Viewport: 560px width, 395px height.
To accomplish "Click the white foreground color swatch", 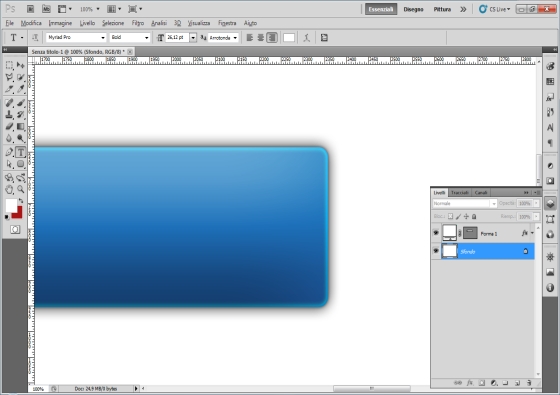I will 11,205.
